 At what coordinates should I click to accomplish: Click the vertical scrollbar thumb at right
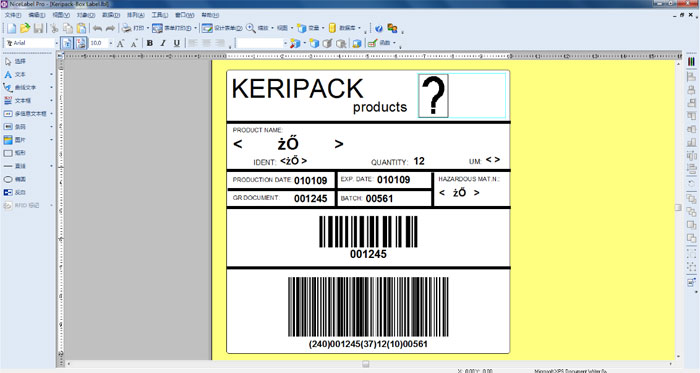click(x=678, y=207)
